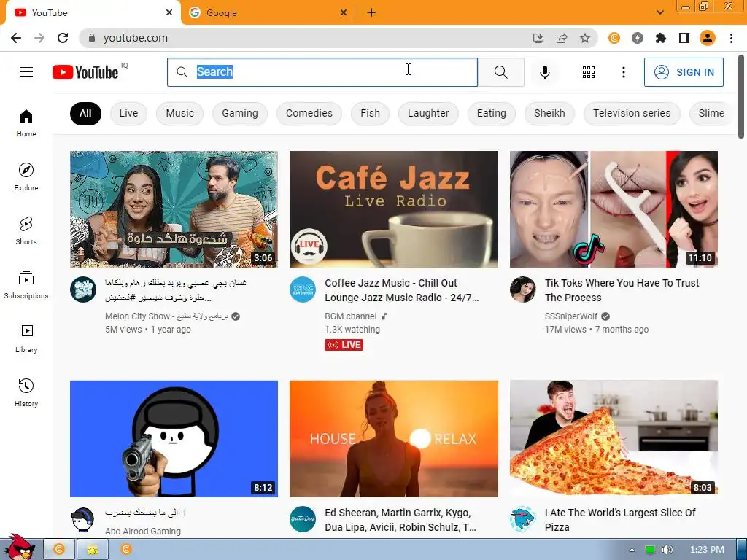Screen dimensions: 747x560
Task: Open YouTube settings three-dot menu
Action: tap(623, 72)
